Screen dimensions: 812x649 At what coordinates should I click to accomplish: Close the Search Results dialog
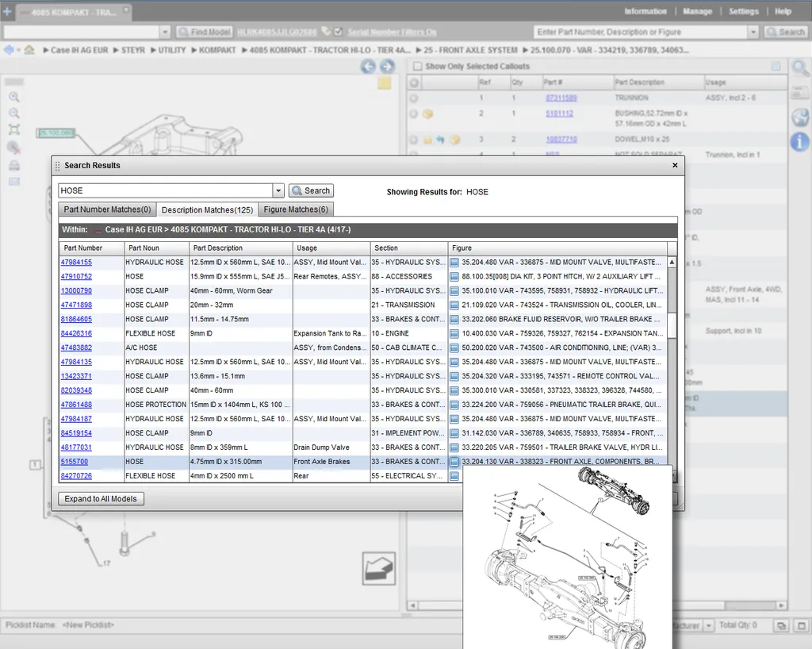tap(675, 165)
